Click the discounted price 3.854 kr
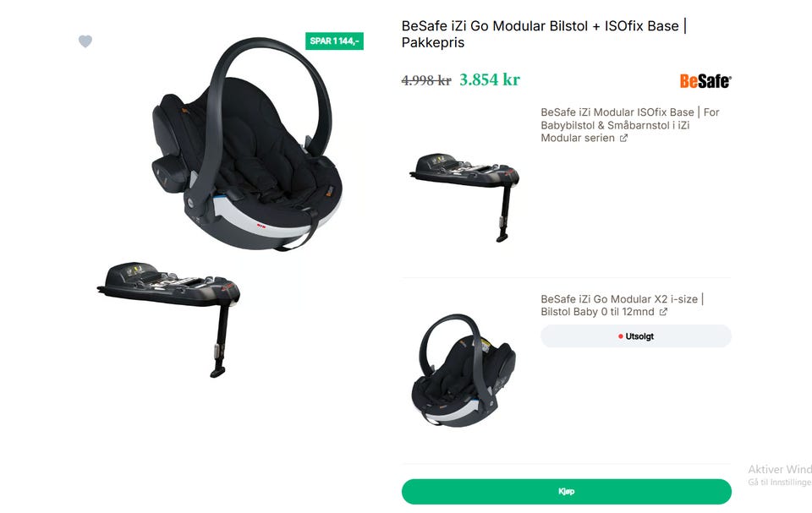The image size is (812, 513). point(490,79)
